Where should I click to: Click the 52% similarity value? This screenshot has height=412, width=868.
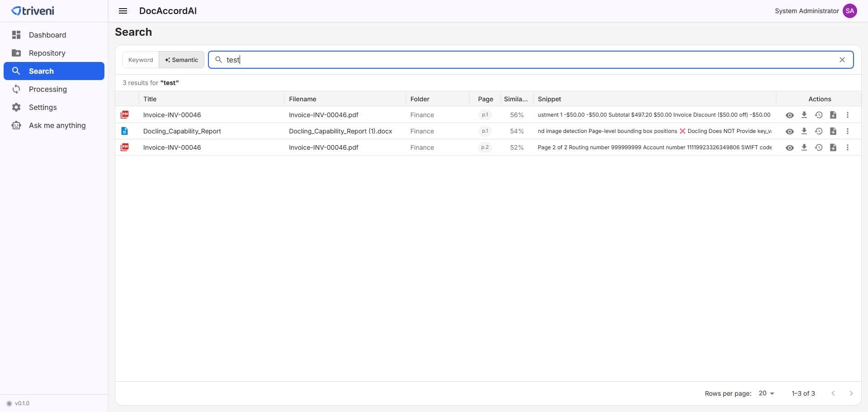(517, 147)
